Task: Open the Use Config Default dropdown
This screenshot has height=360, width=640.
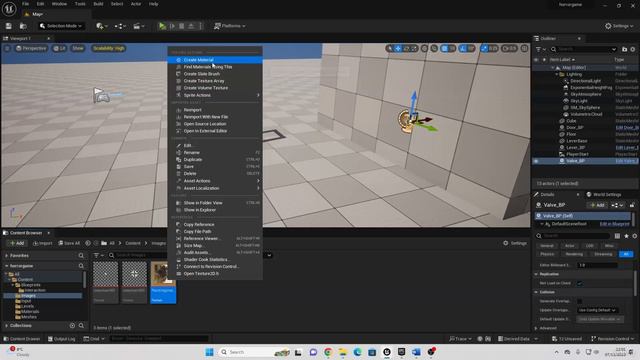Action: pyautogui.click(x=597, y=310)
